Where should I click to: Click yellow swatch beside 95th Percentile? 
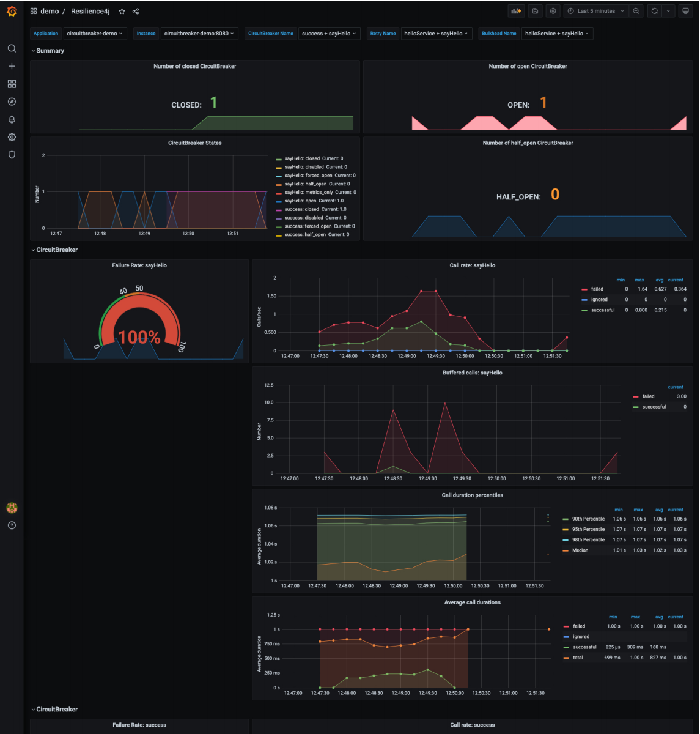click(566, 530)
